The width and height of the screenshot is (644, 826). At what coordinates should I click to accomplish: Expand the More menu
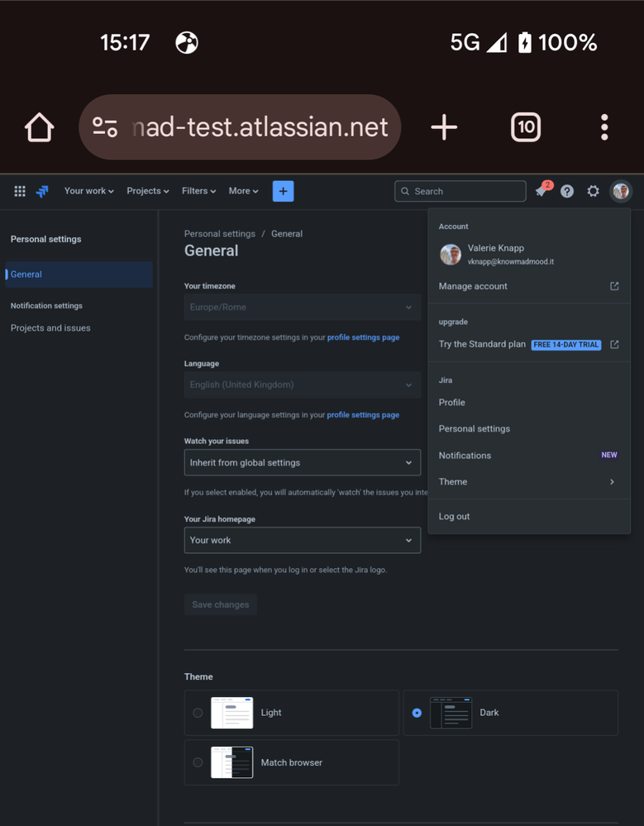(x=243, y=191)
